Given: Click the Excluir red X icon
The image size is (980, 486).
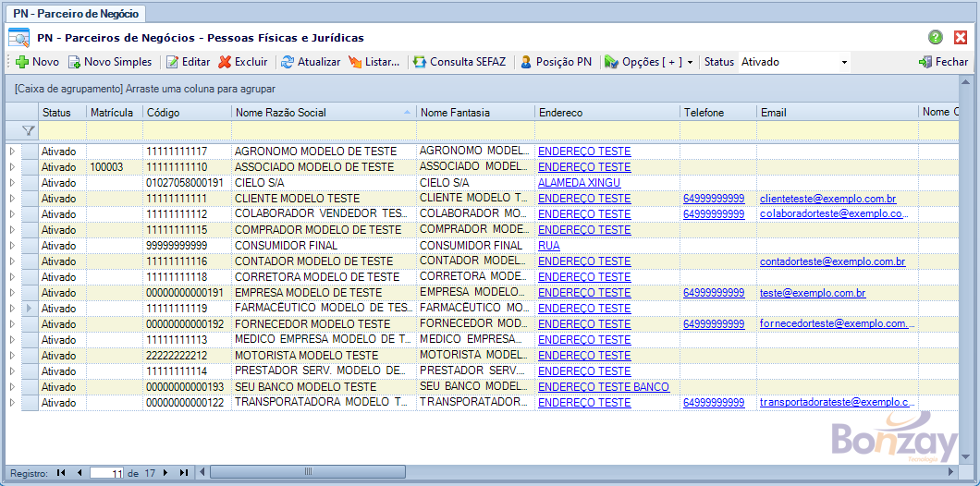Looking at the screenshot, I should (x=226, y=62).
